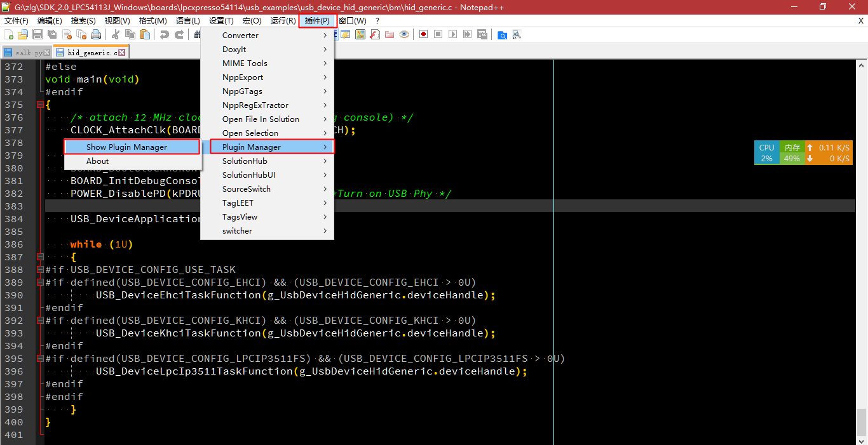Image resolution: width=868 pixels, height=445 pixels.
Task: Collapse code block at line 387
Action: coord(41,257)
